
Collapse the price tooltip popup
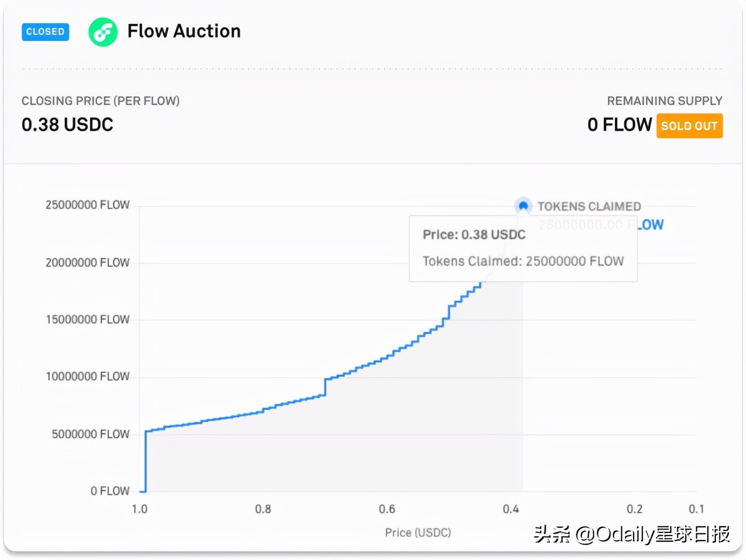click(x=523, y=248)
